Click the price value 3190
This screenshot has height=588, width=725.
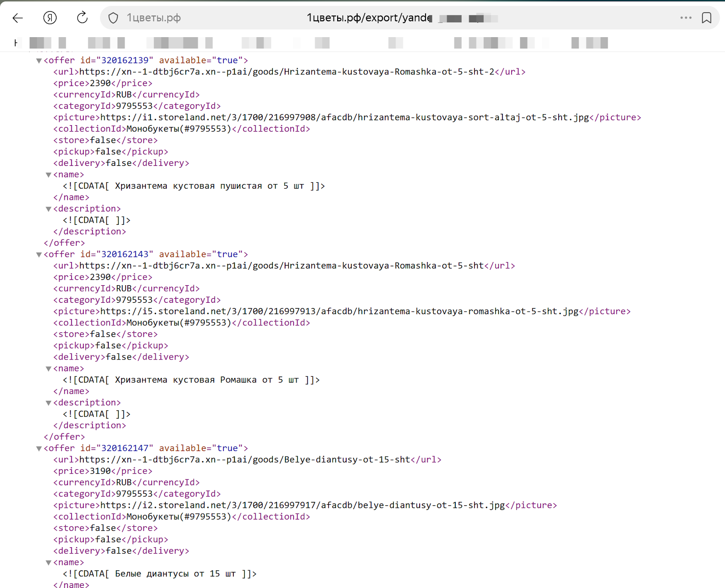[x=100, y=471]
